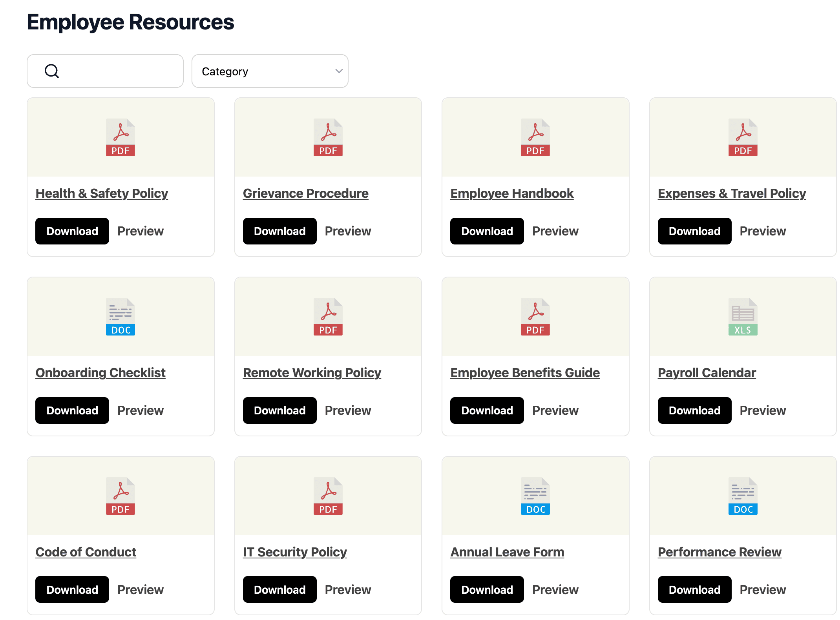Open the Onboarding Checklist link
This screenshot has height=620, width=840.
(100, 373)
